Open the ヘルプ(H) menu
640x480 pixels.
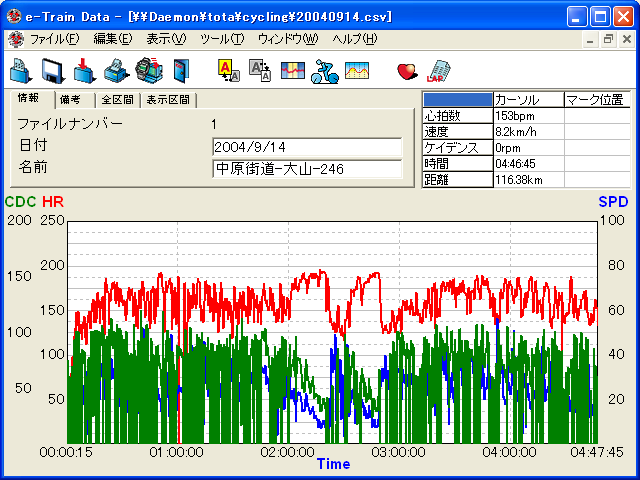click(354, 39)
